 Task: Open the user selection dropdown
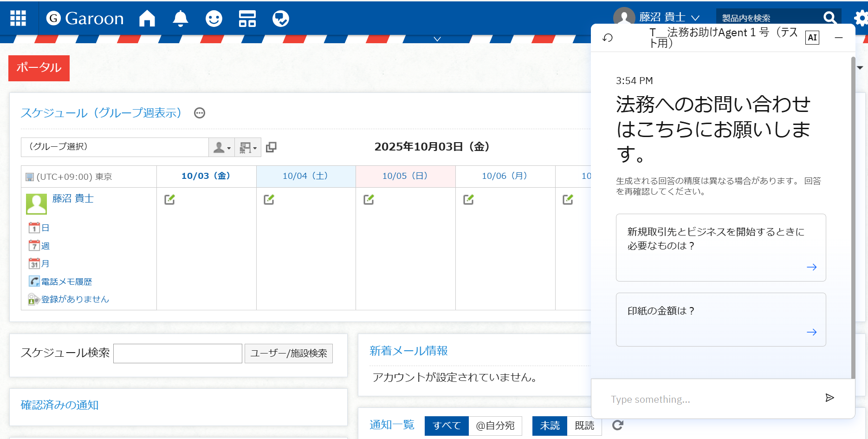[x=221, y=147]
